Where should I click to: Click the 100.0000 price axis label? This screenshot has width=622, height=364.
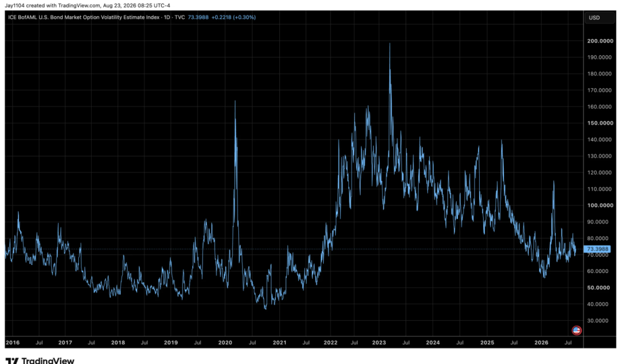click(600, 205)
